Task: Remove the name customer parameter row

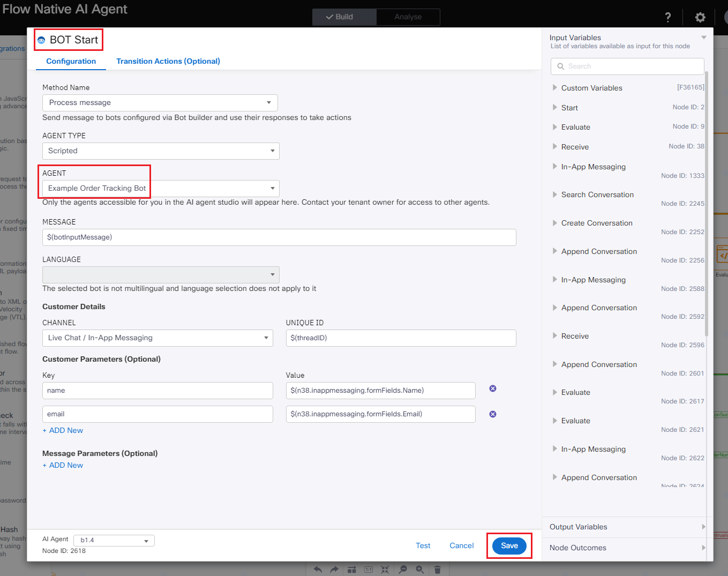Action: [492, 388]
